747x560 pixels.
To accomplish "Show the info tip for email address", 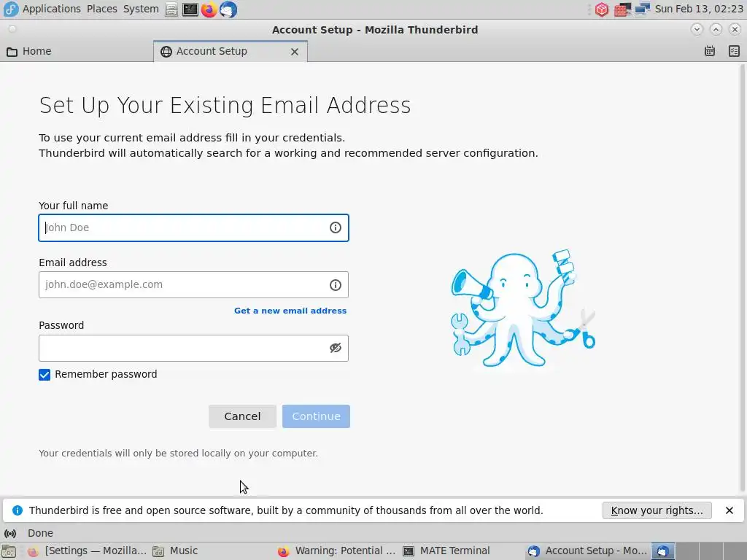I will pyautogui.click(x=336, y=285).
